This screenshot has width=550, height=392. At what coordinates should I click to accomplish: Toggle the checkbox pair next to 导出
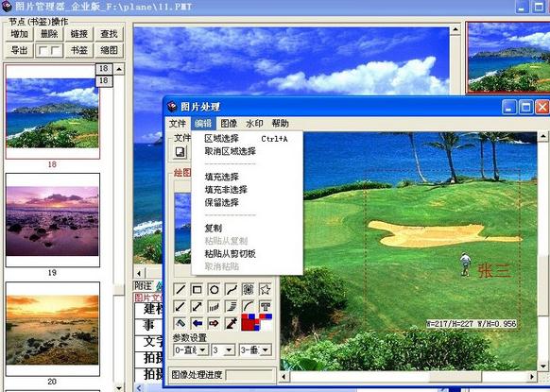tap(49, 51)
